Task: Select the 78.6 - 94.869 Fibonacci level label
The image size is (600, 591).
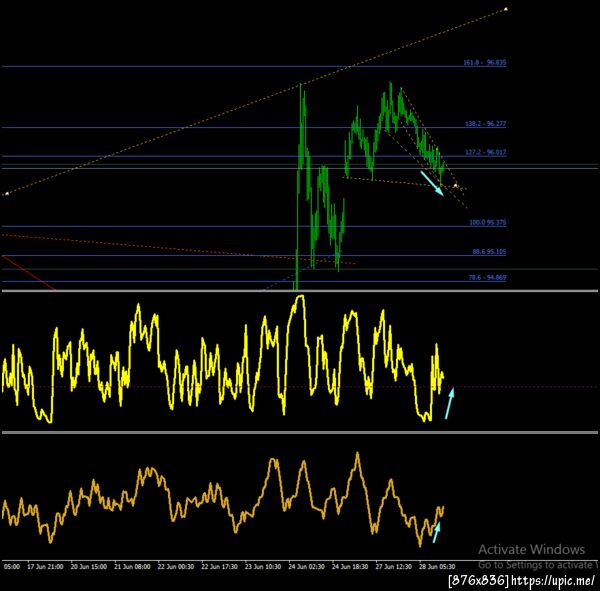Action: click(488, 278)
